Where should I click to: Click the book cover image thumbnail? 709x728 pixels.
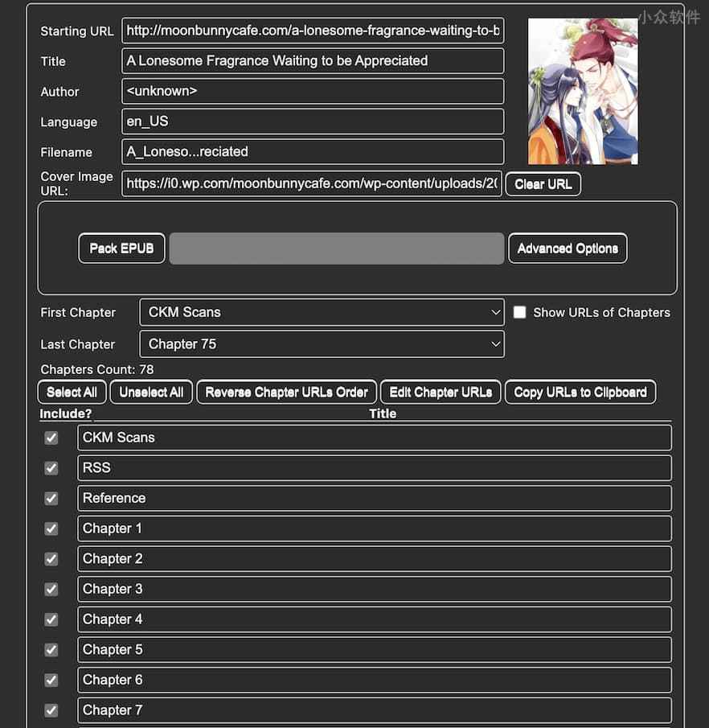(583, 92)
